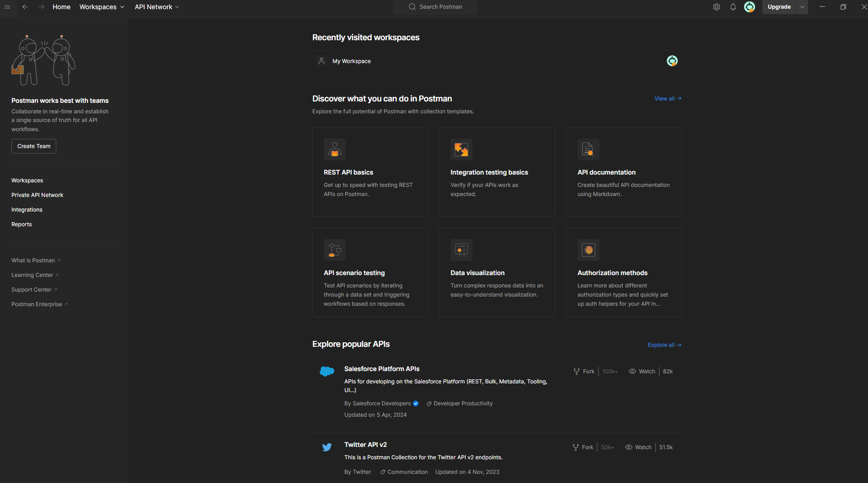Screen dimensions: 868x483
Task: Restore down the Postman window
Action: [x=843, y=7]
